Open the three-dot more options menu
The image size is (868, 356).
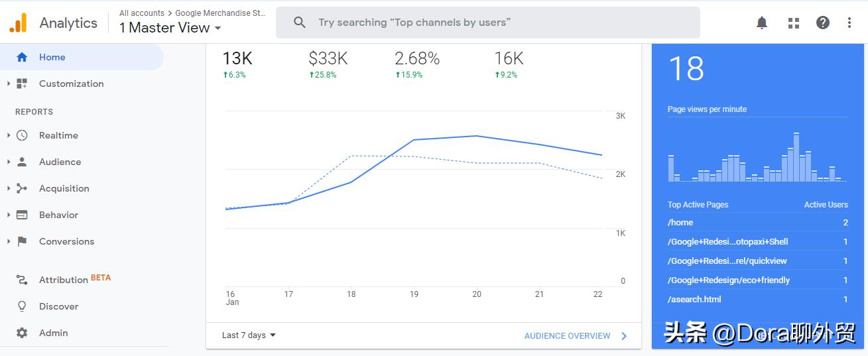tap(849, 23)
